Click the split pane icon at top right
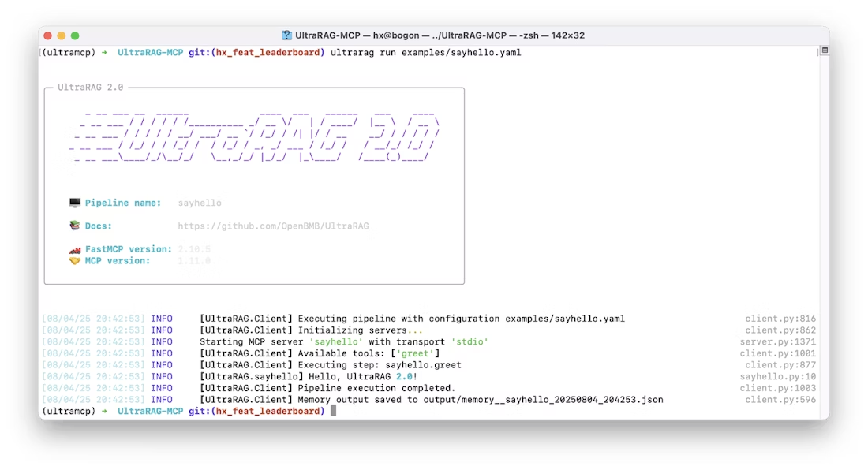This screenshot has height=470, width=868. tap(825, 50)
